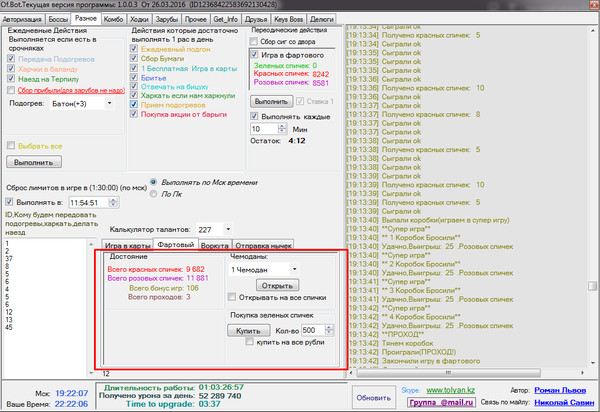
Task: Click the 11:54:51 time stepper arrows
Action: click(x=114, y=203)
